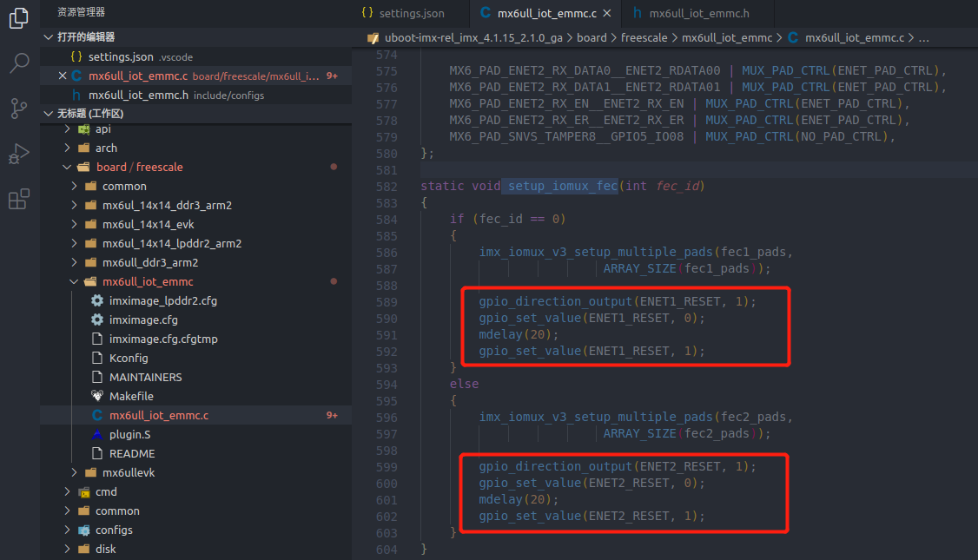The width and height of the screenshot is (978, 560).
Task: Click the gear icon beside imximage.cfg
Action: [98, 320]
